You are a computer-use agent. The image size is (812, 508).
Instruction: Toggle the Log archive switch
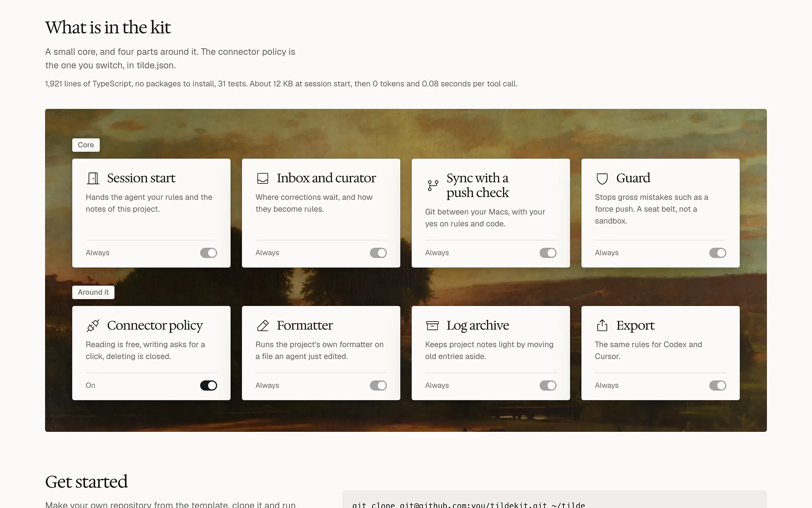point(548,385)
